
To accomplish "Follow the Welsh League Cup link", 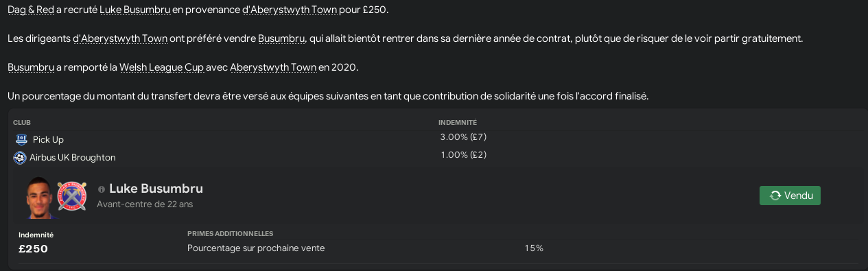I will pyautogui.click(x=161, y=67).
